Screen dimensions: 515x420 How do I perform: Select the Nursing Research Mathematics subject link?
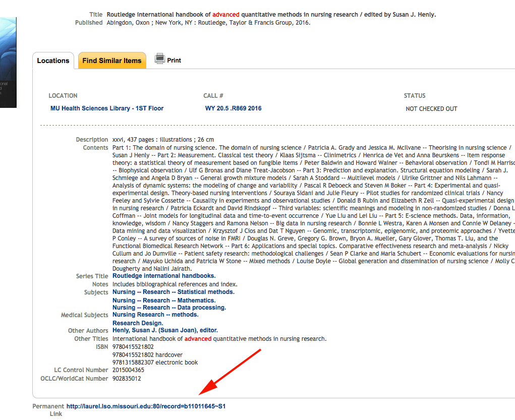[163, 299]
